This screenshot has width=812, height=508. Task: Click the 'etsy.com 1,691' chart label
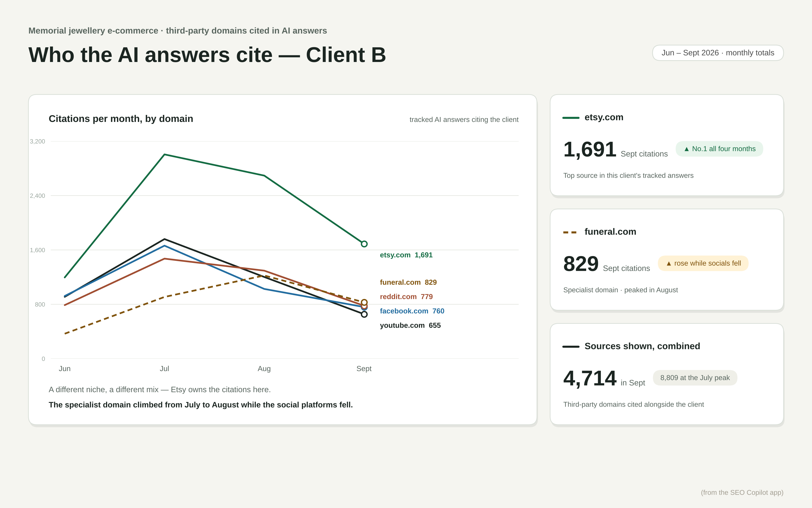pos(406,255)
